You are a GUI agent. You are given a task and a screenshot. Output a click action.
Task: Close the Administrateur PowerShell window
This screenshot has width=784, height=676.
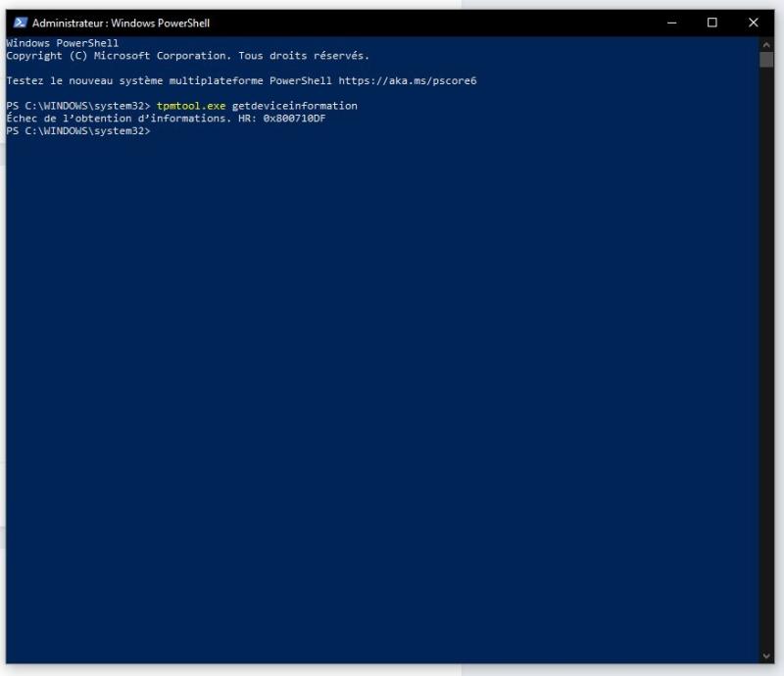tap(753, 23)
